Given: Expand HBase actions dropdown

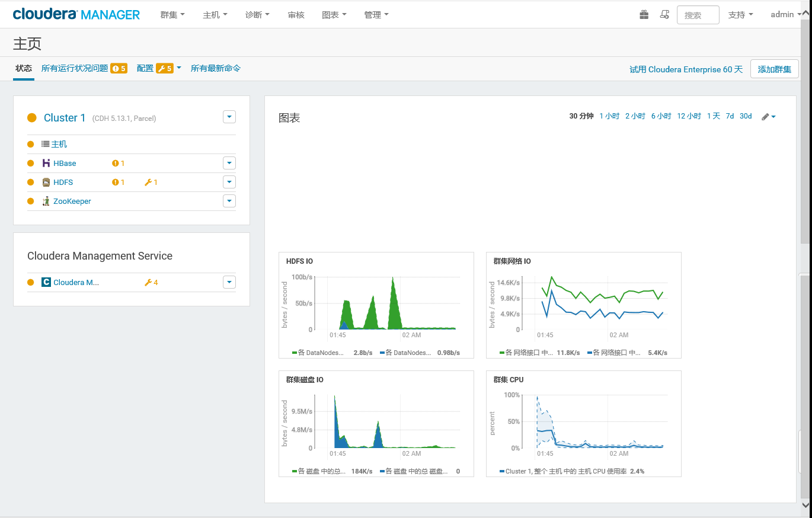Looking at the screenshot, I should click(x=229, y=163).
